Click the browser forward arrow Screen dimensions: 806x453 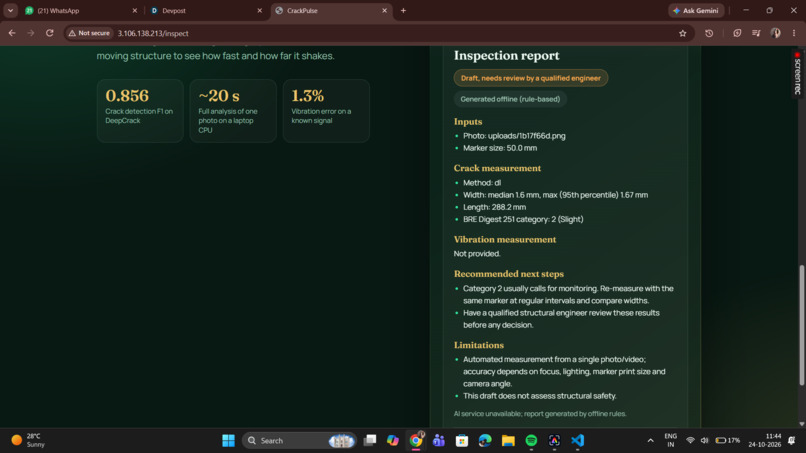click(31, 33)
